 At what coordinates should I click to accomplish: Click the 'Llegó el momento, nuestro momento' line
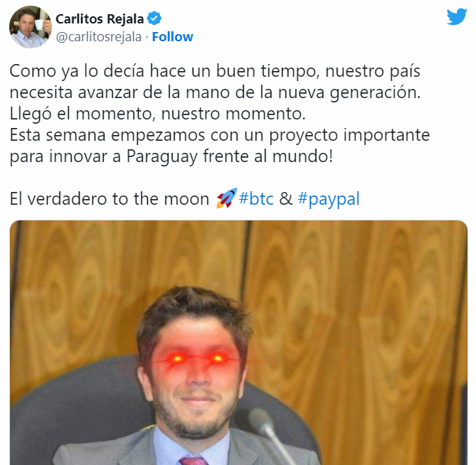point(158,114)
